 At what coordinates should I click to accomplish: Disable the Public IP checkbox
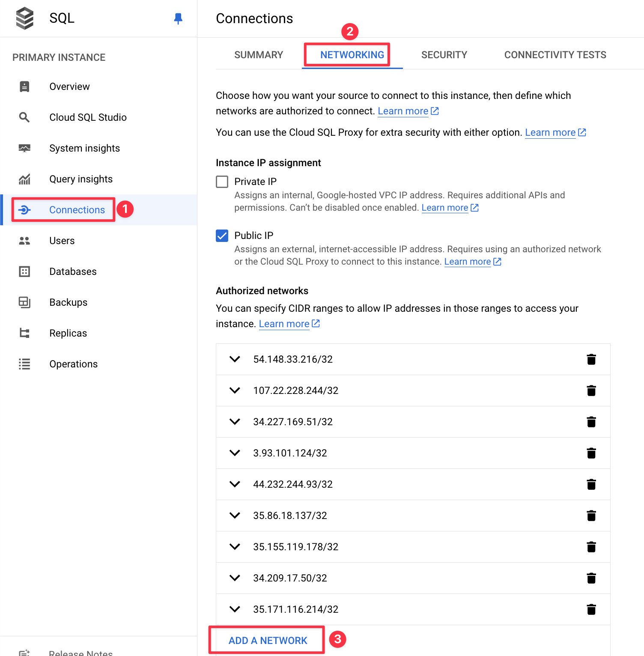(222, 235)
